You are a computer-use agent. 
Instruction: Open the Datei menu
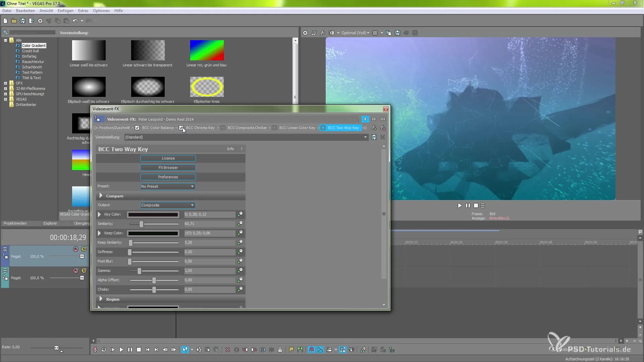pos(7,11)
